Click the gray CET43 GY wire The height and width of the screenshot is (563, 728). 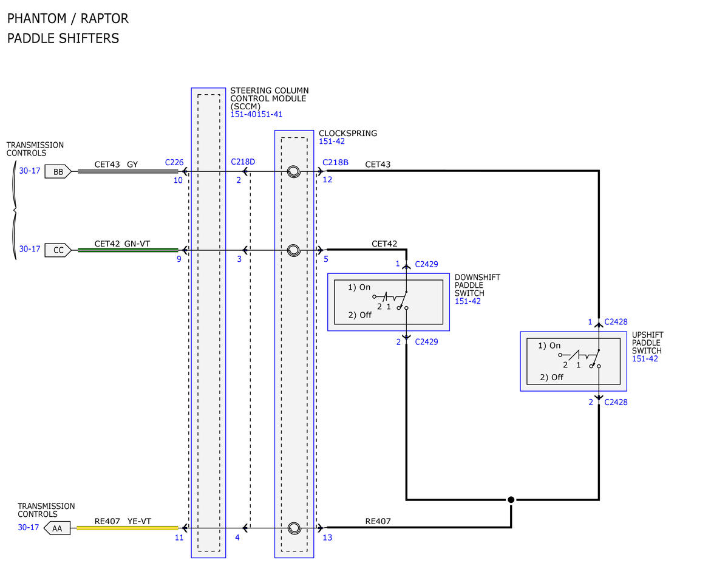[x=128, y=171]
